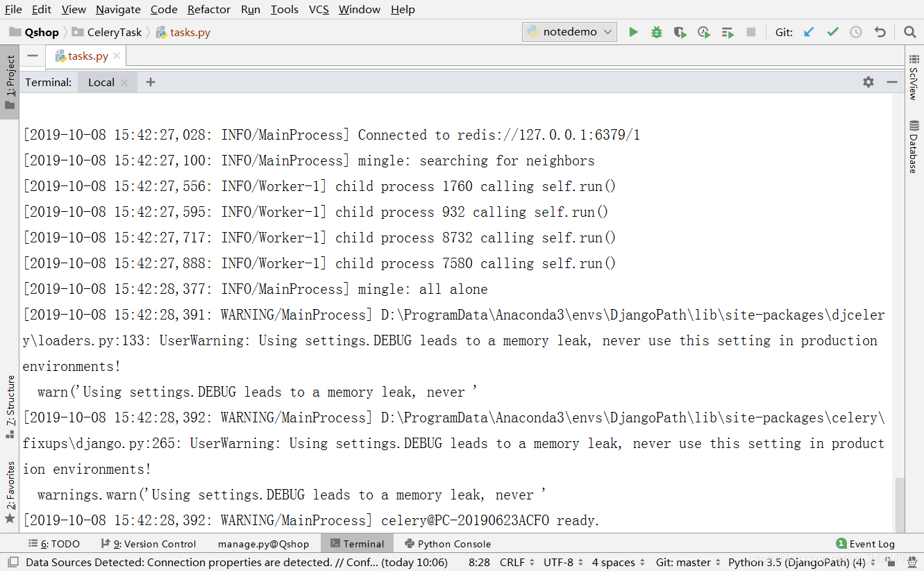Toggle tool window bars in status corner
The image size is (924, 571).
pos(12,562)
